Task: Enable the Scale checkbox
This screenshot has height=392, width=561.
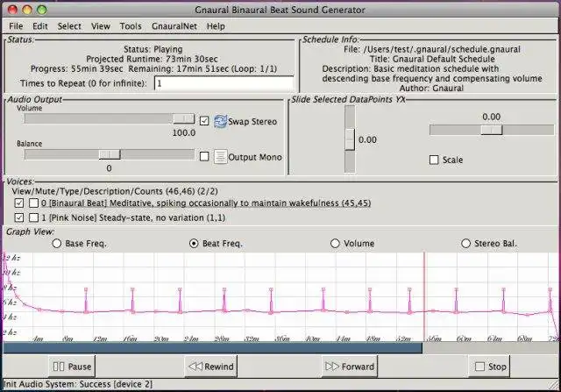Action: tap(434, 160)
